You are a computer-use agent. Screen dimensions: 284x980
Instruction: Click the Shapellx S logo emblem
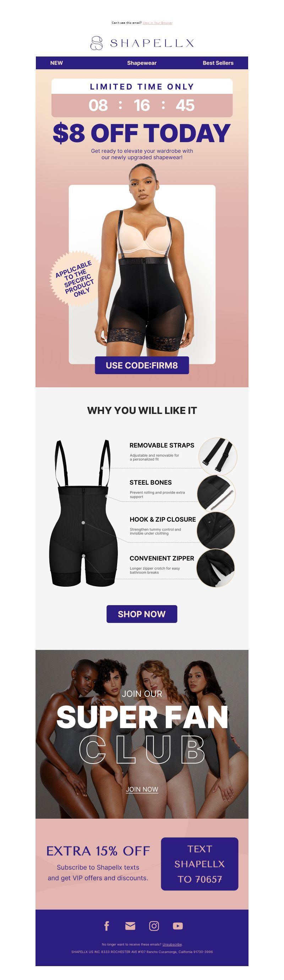coord(97,43)
